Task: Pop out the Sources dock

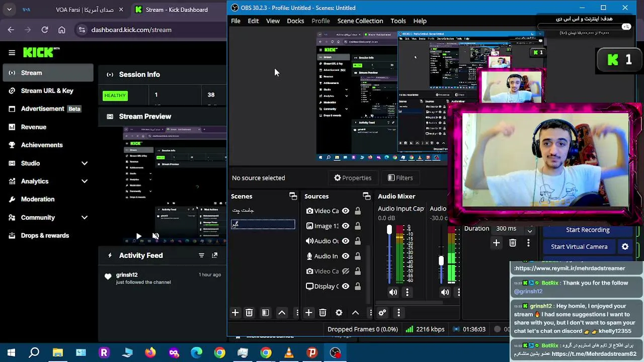Action: [x=367, y=196]
